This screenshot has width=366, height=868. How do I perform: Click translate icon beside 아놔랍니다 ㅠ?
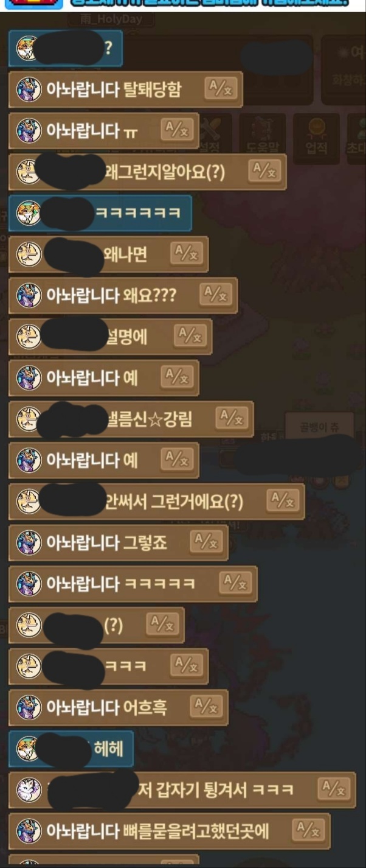[x=178, y=130]
